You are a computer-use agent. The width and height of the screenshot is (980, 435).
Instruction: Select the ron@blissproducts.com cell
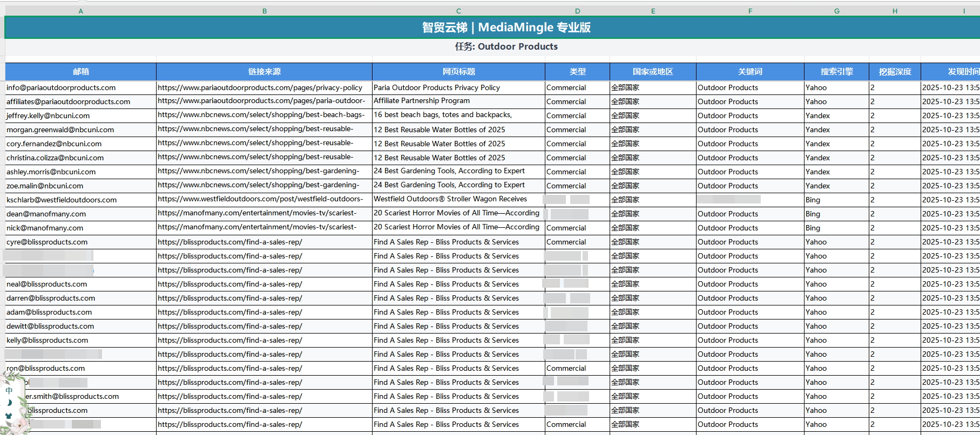click(81, 368)
